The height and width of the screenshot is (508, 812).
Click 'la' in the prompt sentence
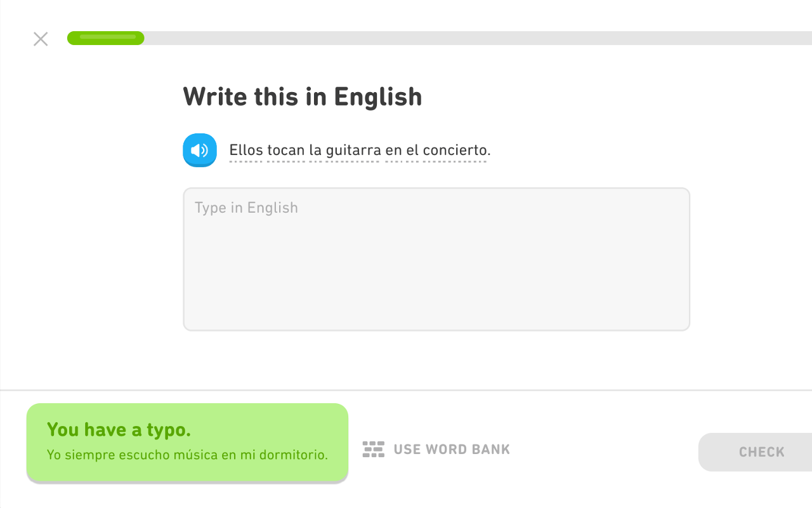pos(315,150)
